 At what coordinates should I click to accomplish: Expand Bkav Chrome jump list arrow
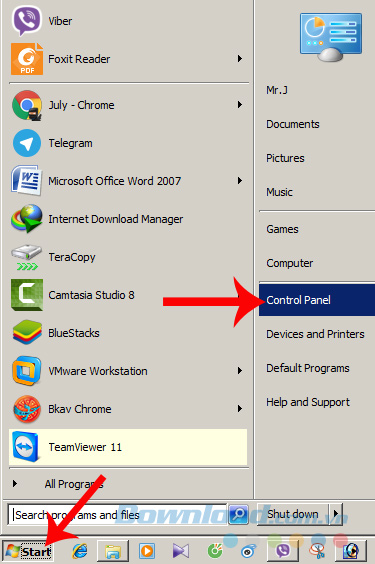point(240,409)
